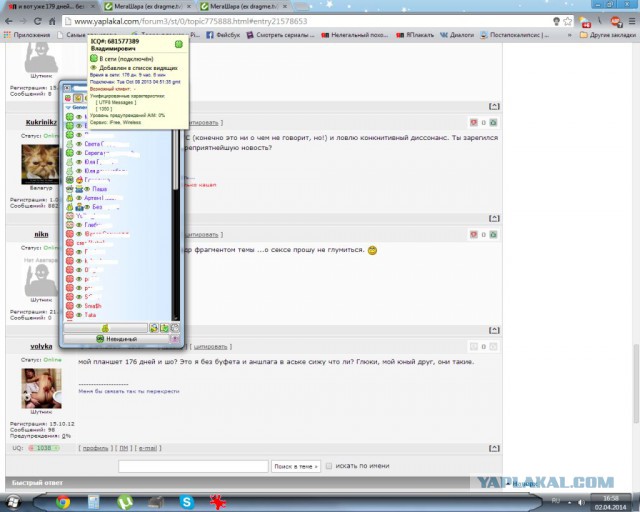
Task: Click the ICQ contact list scrollbar
Action: [x=176, y=159]
